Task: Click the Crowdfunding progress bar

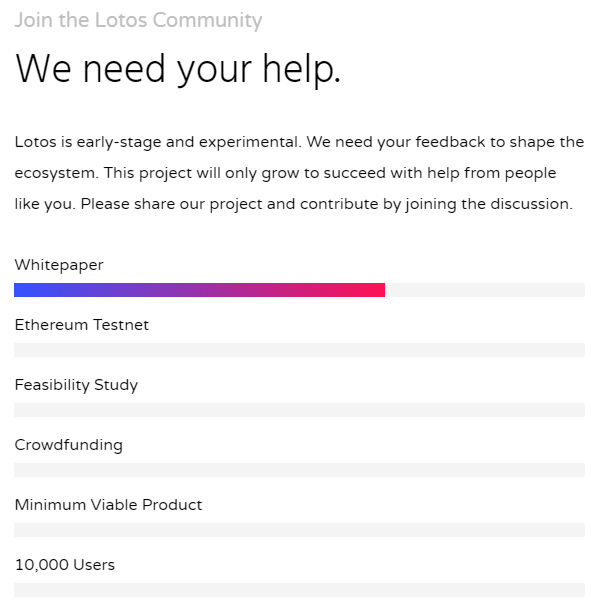Action: [299, 470]
